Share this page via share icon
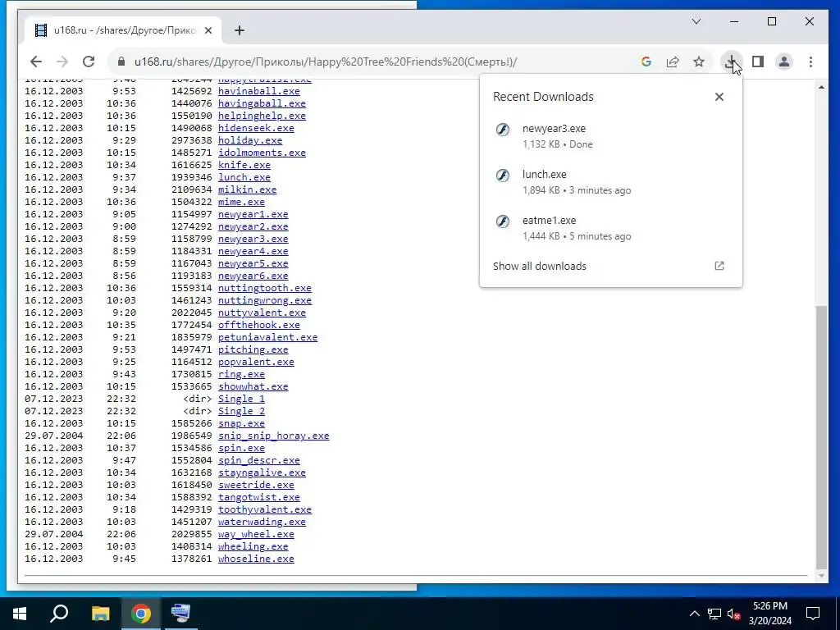This screenshot has height=630, width=840. 673,62
